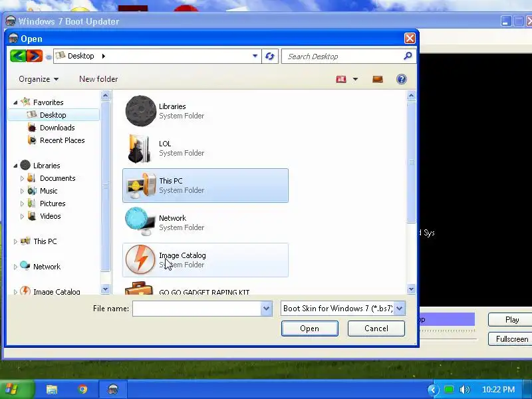This screenshot has height=399, width=532.
Task: Open the File name dropdown arrow
Action: [x=267, y=309]
